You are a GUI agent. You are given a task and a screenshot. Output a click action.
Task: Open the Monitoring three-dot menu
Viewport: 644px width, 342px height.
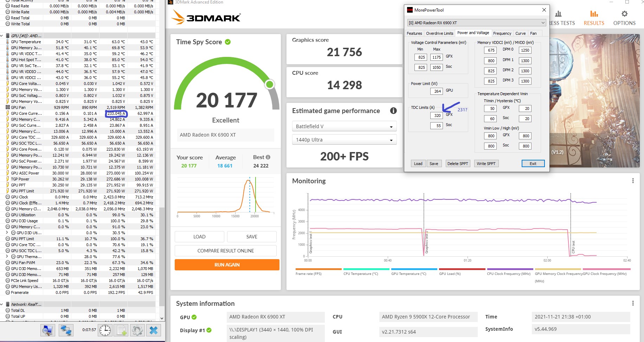(x=633, y=181)
